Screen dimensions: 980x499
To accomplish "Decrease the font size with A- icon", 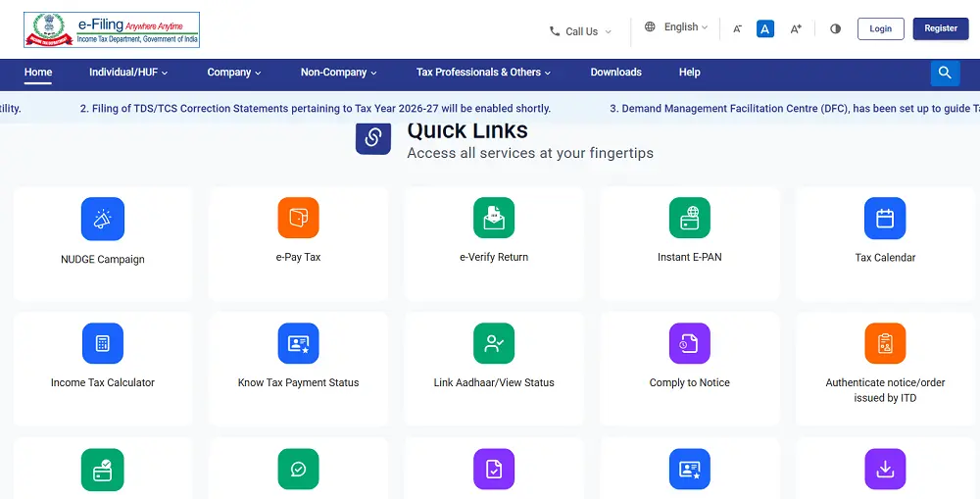I will pos(738,28).
